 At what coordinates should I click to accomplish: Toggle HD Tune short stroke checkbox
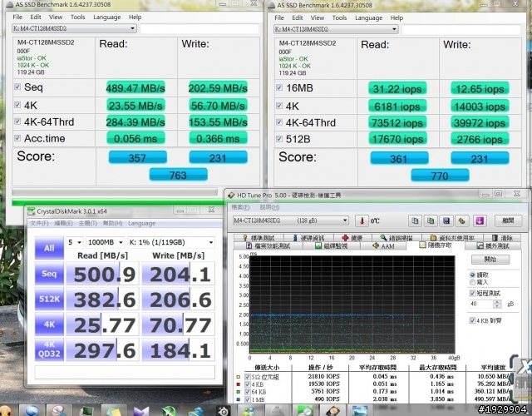tap(472, 293)
